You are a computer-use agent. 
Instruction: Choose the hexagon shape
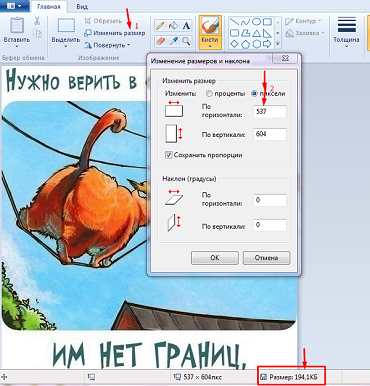click(x=256, y=44)
